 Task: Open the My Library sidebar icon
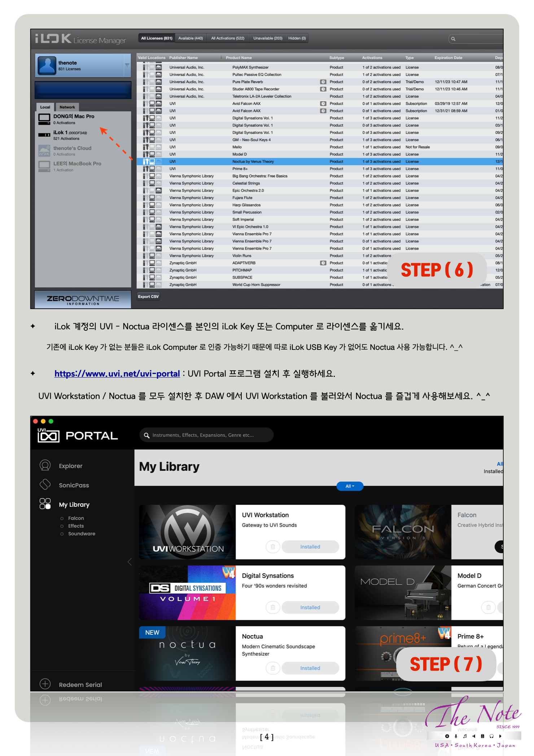click(x=45, y=504)
